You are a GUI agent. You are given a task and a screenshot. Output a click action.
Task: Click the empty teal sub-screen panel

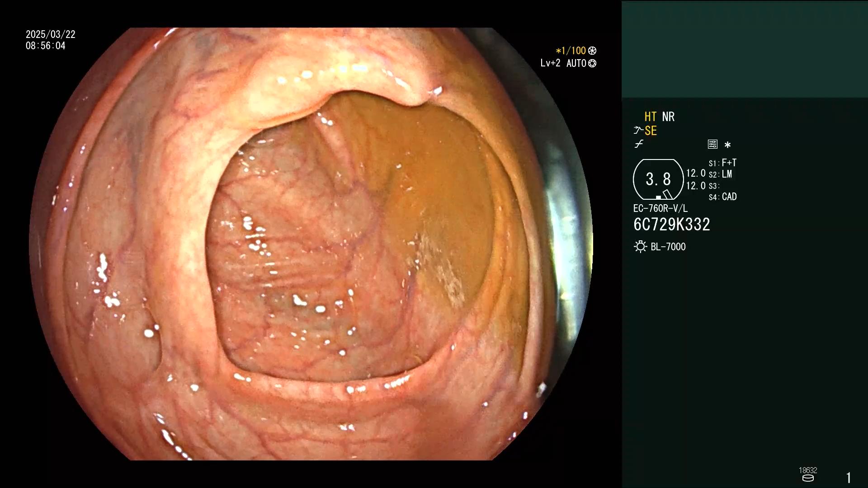click(x=745, y=49)
